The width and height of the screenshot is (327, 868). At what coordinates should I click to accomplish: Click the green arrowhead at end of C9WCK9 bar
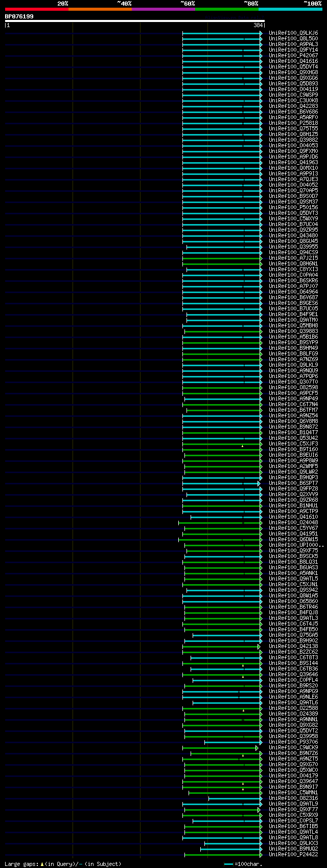pos(258,747)
